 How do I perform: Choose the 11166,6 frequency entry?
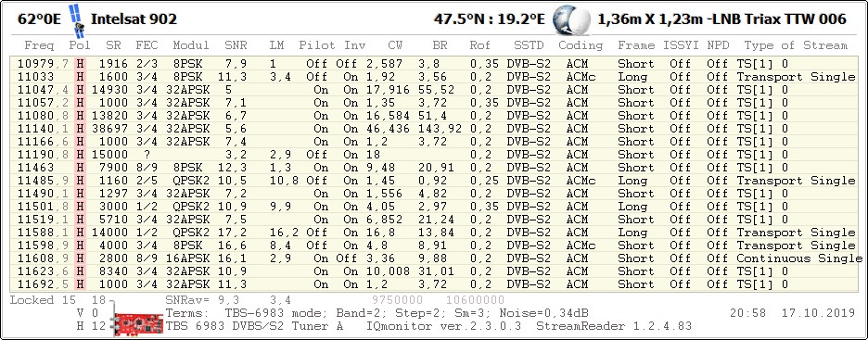pos(435,142)
